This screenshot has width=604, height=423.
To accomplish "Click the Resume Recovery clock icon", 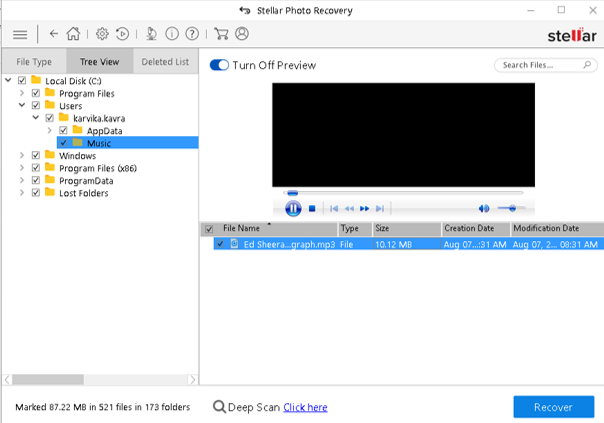I will click(x=122, y=34).
